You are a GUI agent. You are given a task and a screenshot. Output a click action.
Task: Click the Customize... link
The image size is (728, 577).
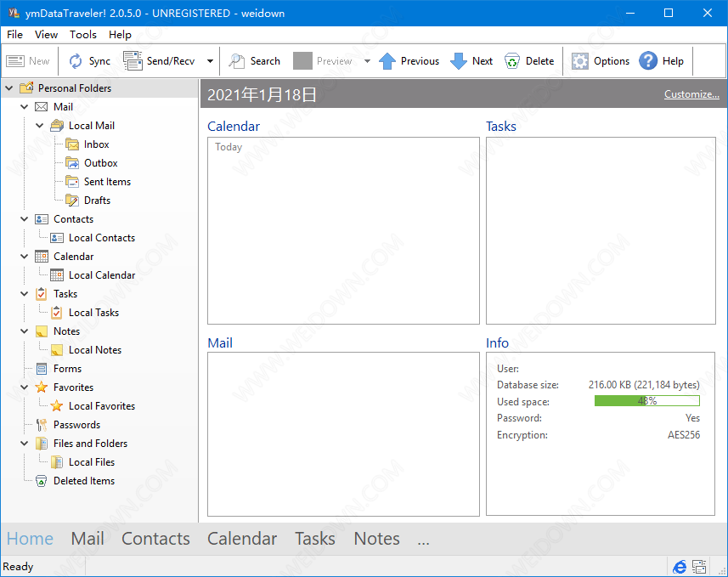pyautogui.click(x=691, y=94)
